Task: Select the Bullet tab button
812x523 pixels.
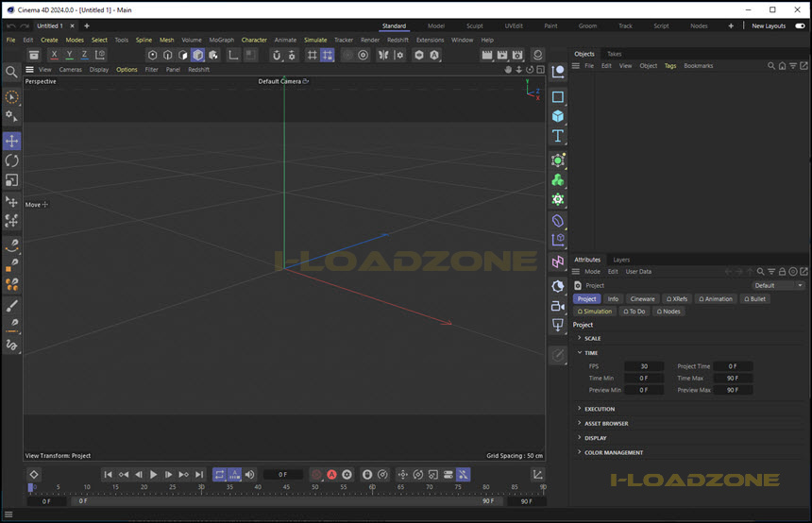Action: (754, 298)
